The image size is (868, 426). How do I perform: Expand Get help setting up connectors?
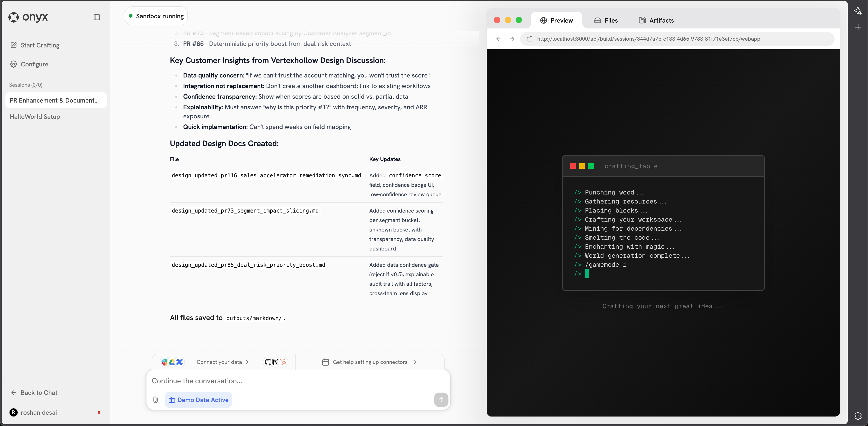click(x=415, y=362)
